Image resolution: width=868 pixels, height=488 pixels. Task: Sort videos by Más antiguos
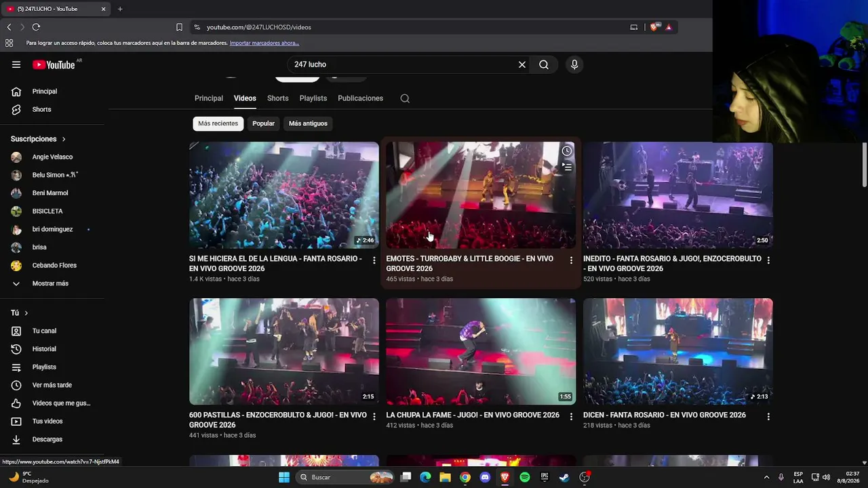(x=308, y=123)
